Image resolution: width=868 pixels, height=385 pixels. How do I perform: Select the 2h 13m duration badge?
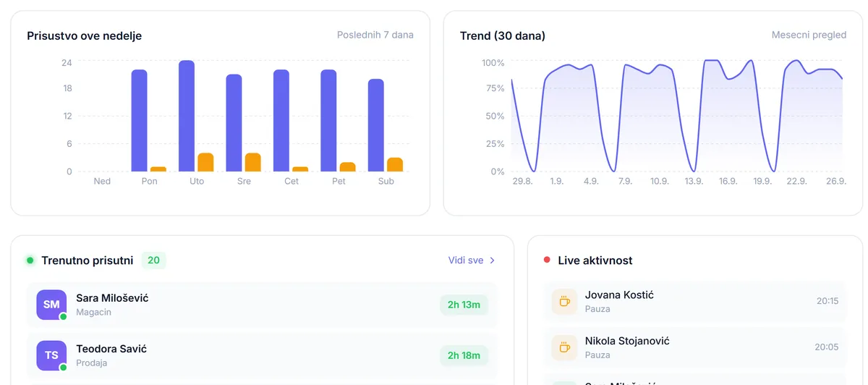click(x=464, y=305)
